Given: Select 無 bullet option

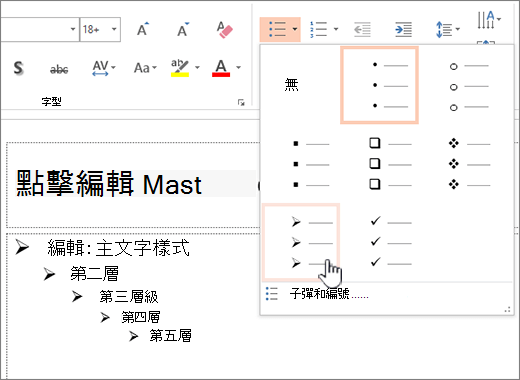Looking at the screenshot, I should tap(291, 85).
